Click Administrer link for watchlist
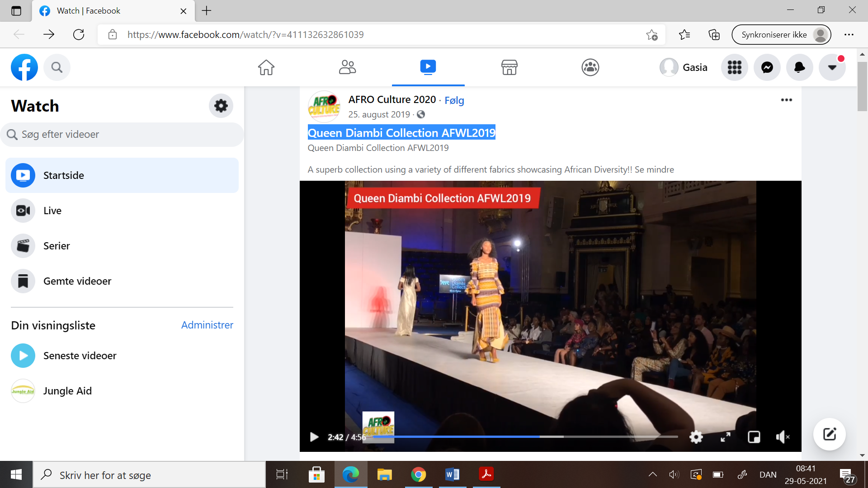 (x=207, y=325)
